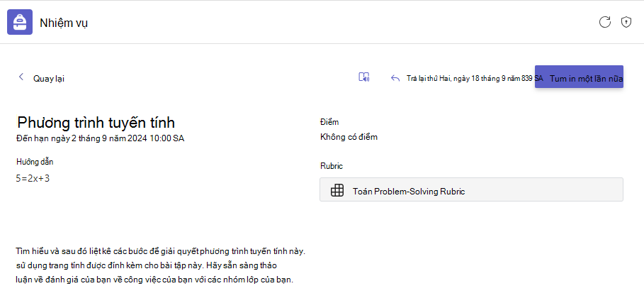Screen dimensions: 644x303
Task: Click the Rubric section label
Action: (x=332, y=166)
